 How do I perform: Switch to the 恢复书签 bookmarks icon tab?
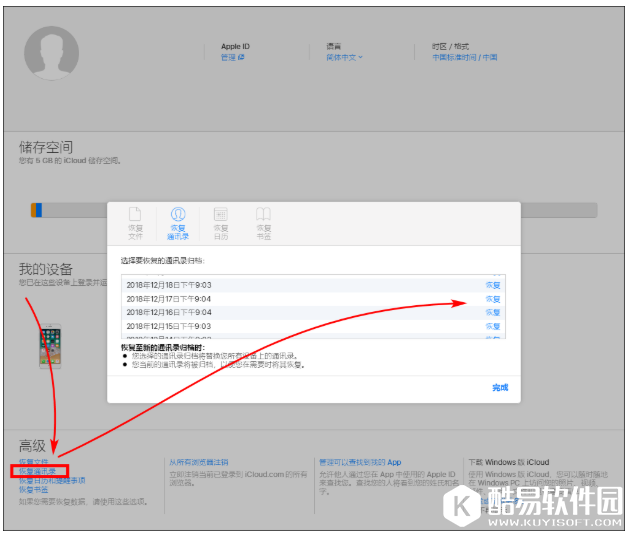tap(263, 220)
